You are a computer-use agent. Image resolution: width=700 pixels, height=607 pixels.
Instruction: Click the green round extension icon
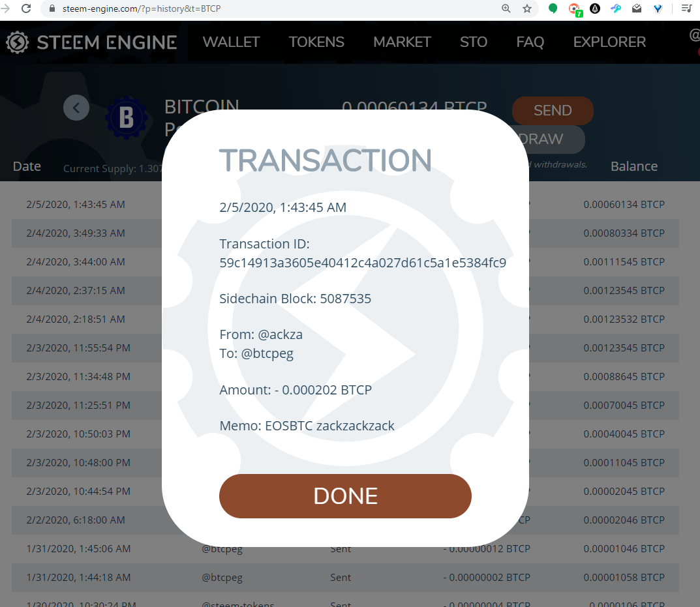[553, 8]
